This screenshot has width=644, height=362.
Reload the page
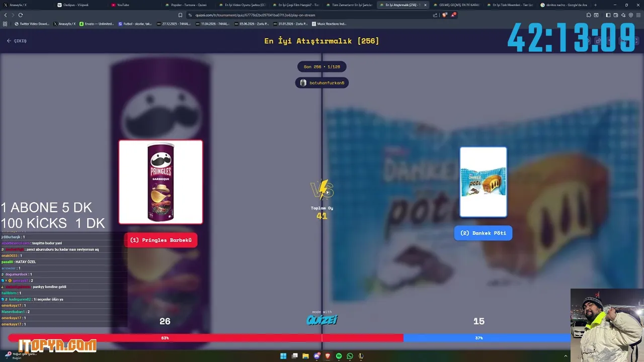click(21, 15)
